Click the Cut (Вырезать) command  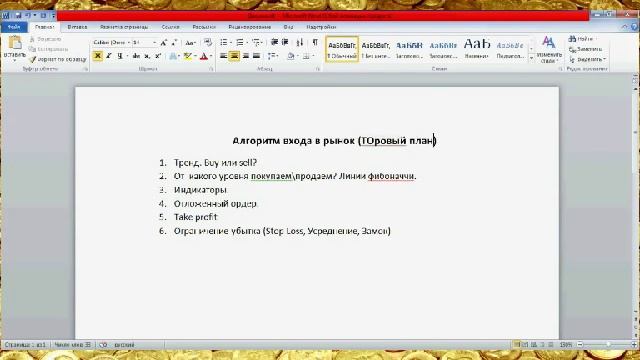[46, 39]
